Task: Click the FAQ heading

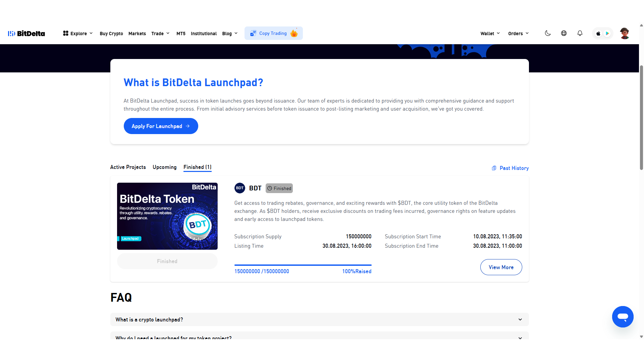Action: 121,297
